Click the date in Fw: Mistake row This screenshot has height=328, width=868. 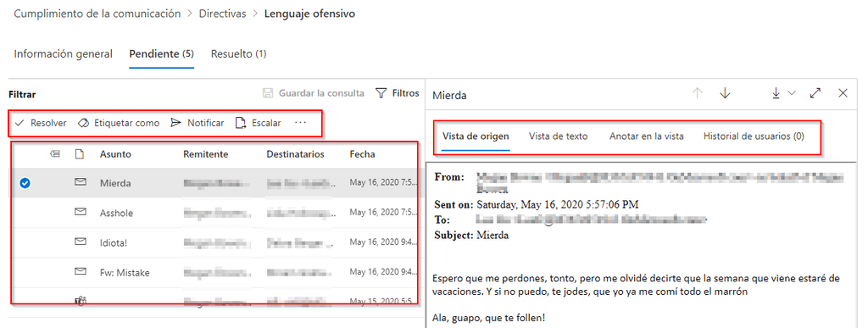pos(382,273)
